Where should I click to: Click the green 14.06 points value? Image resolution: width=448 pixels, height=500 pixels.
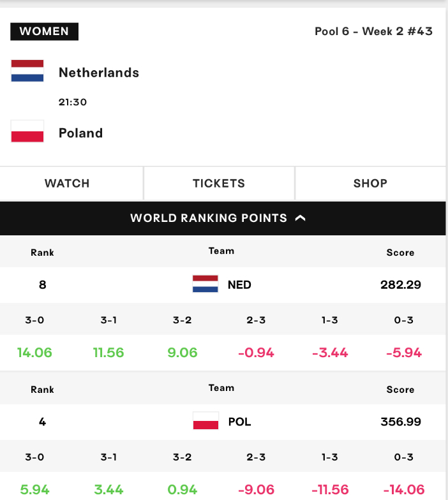pos(34,353)
